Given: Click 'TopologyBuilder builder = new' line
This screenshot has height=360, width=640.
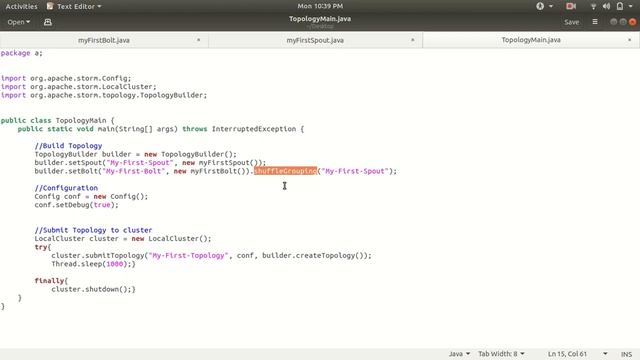Looking at the screenshot, I should (x=136, y=154).
